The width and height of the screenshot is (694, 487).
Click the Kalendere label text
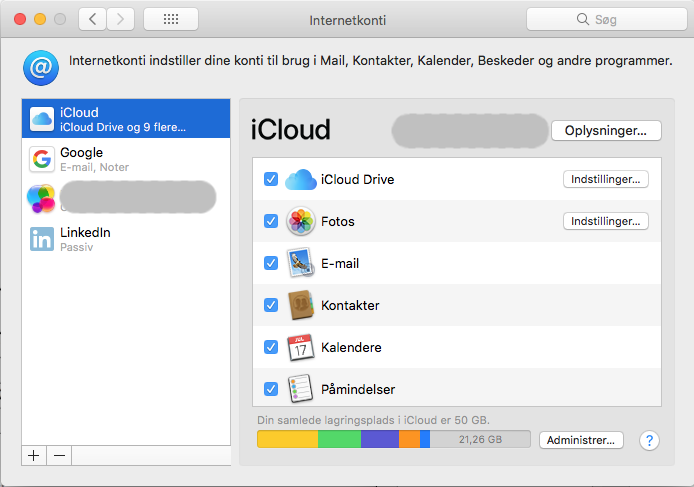click(351, 348)
